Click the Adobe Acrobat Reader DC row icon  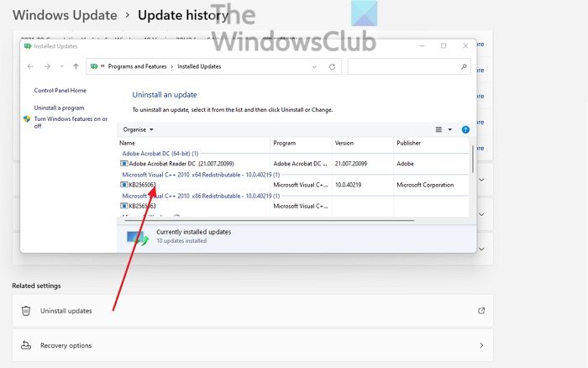pos(123,164)
